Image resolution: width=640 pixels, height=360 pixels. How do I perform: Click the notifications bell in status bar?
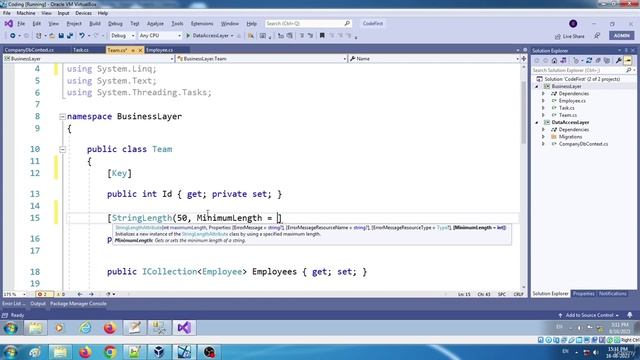click(x=630, y=315)
